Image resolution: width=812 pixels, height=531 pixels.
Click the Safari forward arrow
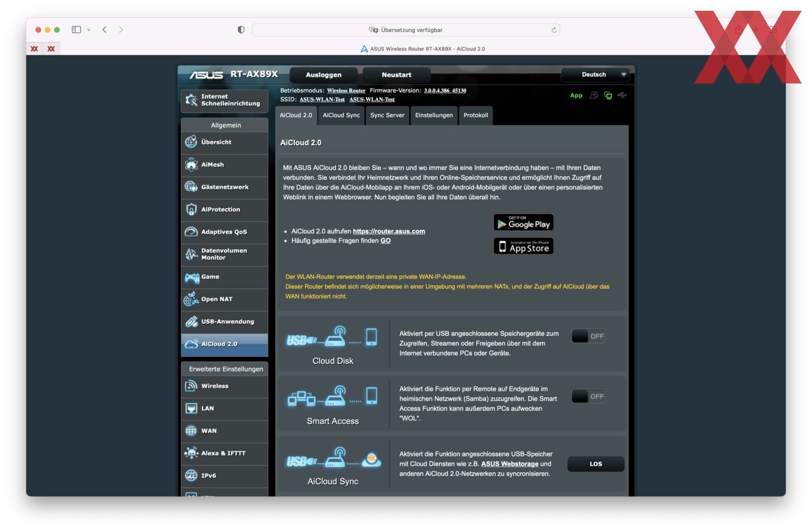pos(121,29)
